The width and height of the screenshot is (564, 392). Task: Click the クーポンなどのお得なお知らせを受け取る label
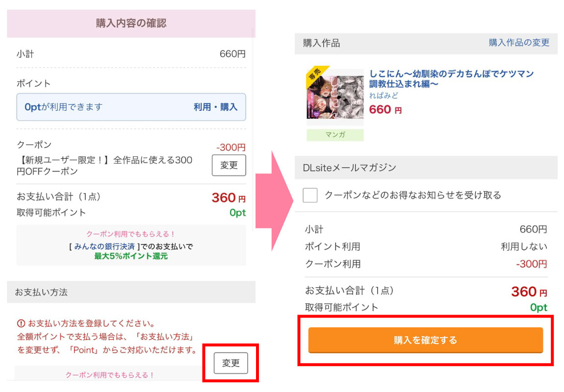[x=412, y=195]
